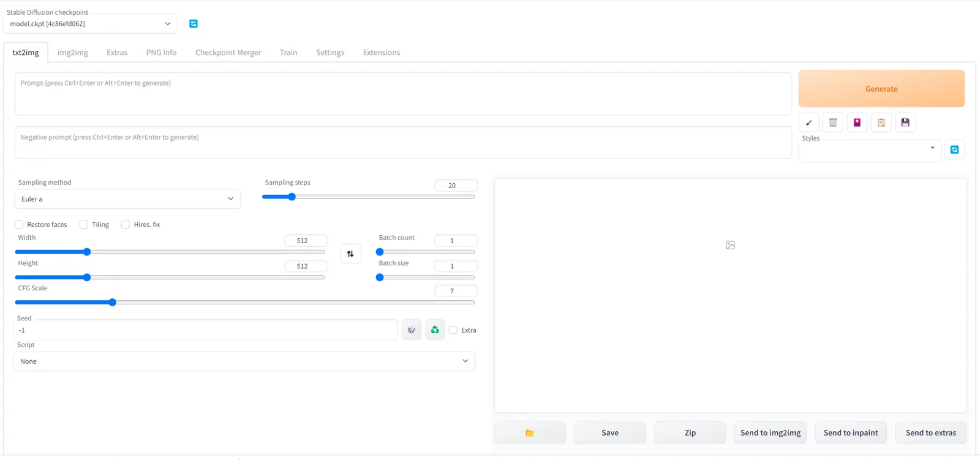This screenshot has height=460, width=980.
Task: Clear the prompt with the trash icon
Action: [833, 123]
